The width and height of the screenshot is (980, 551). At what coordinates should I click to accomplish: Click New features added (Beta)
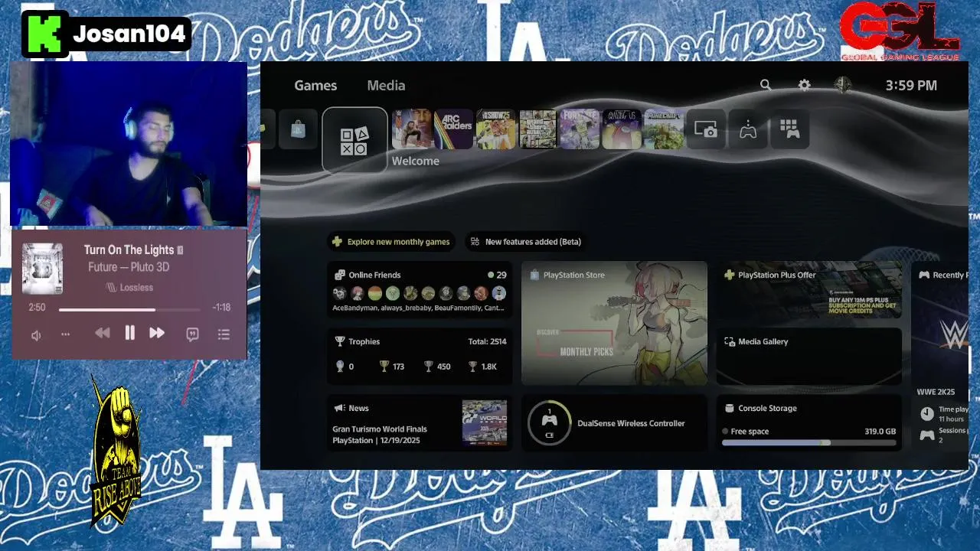pyautogui.click(x=526, y=242)
